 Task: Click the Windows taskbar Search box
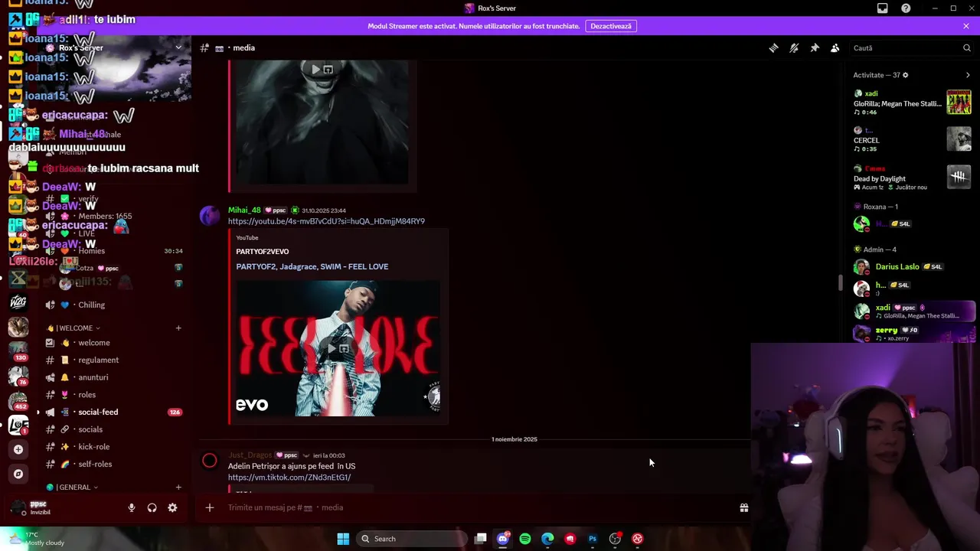[x=413, y=539]
